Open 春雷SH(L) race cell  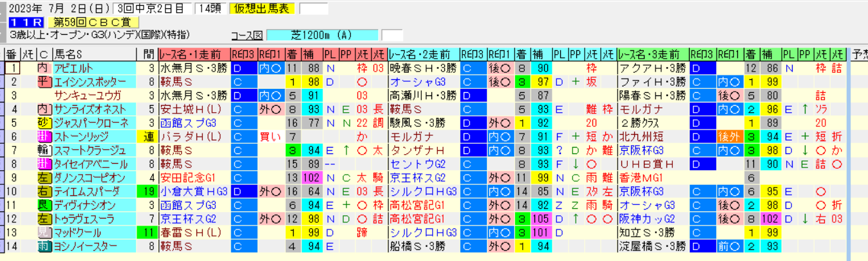tap(194, 233)
